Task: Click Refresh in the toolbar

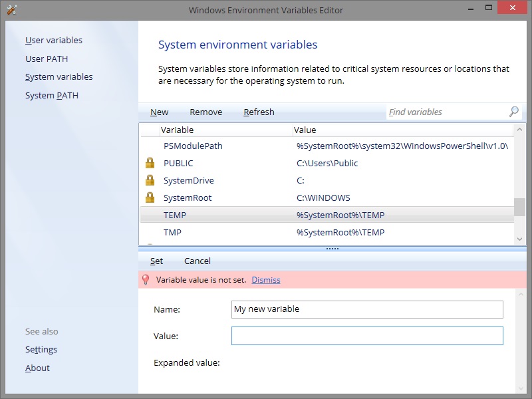Action: tap(259, 112)
